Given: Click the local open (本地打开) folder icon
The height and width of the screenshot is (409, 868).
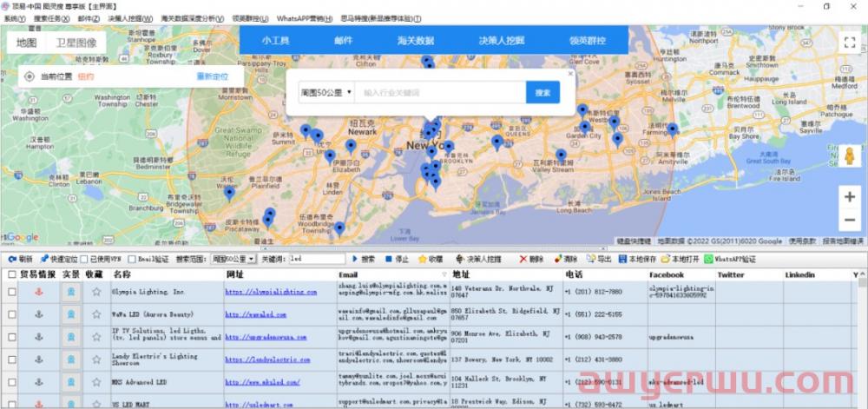Looking at the screenshot, I should point(666,259).
